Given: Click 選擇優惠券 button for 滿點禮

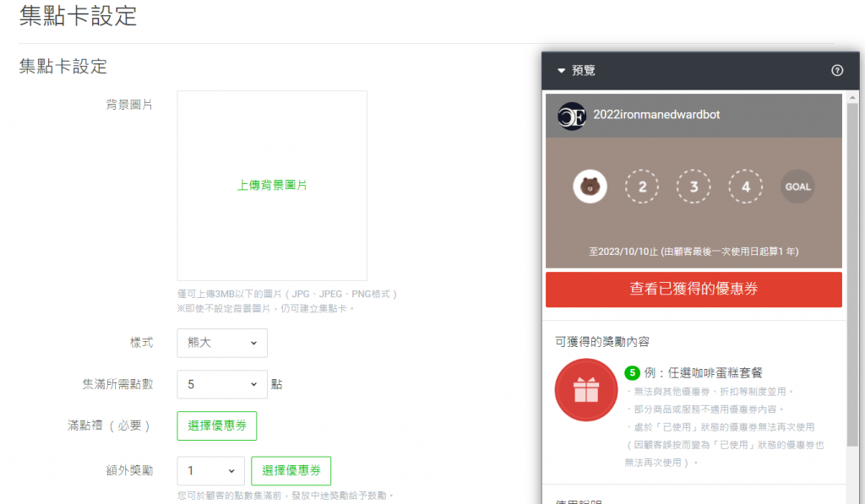Looking at the screenshot, I should [217, 425].
